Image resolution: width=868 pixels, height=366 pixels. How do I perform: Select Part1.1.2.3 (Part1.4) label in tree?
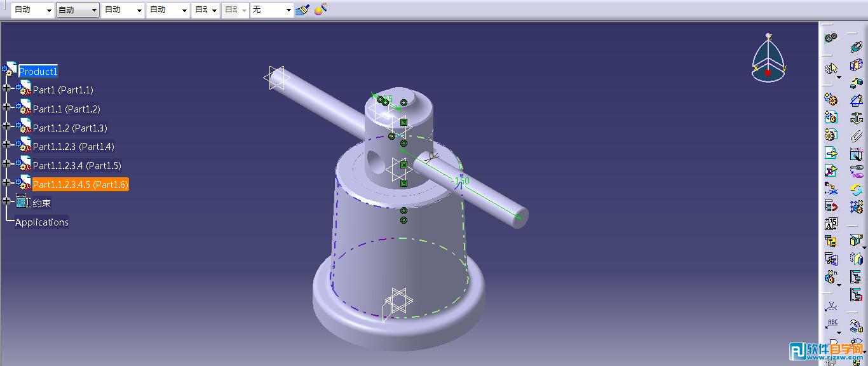[x=74, y=147]
